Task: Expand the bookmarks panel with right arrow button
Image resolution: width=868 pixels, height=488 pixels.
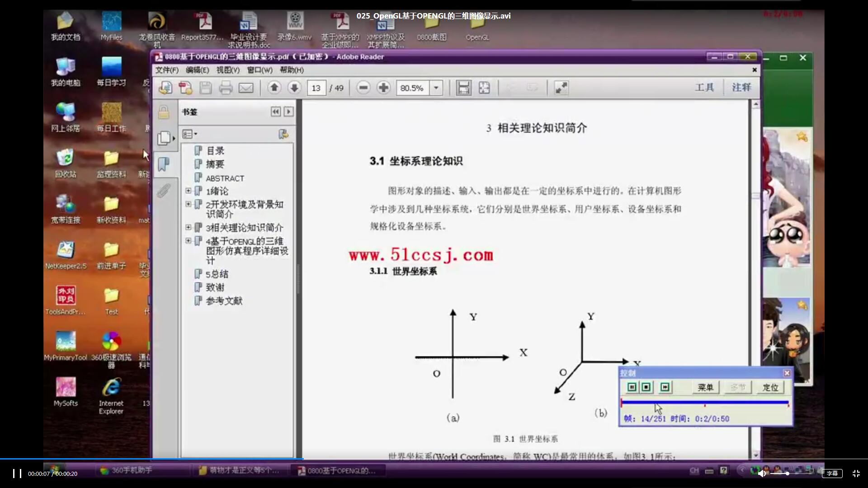Action: pyautogui.click(x=288, y=112)
